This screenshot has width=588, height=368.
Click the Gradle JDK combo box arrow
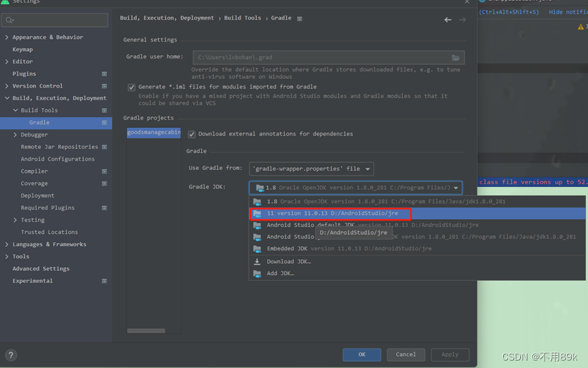coord(455,188)
